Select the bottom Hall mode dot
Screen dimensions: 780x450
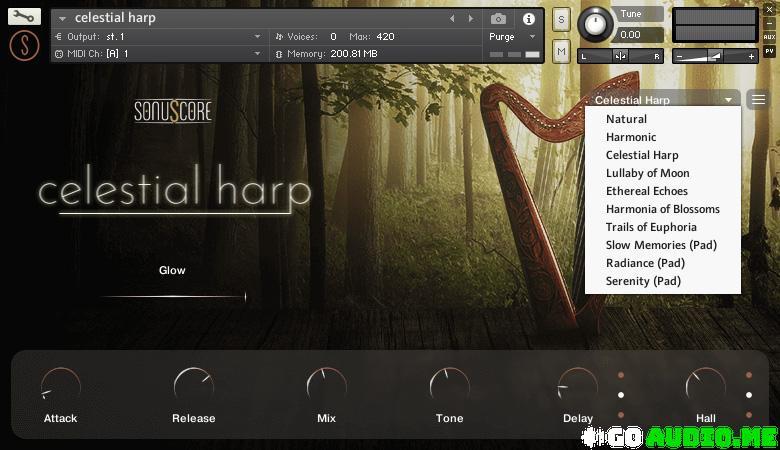(x=749, y=415)
